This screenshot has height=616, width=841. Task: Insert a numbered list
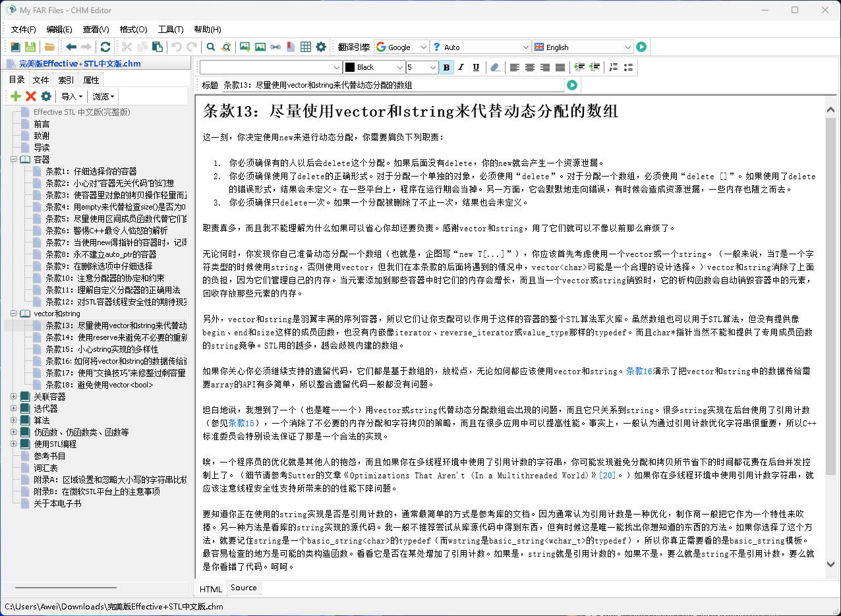614,67
